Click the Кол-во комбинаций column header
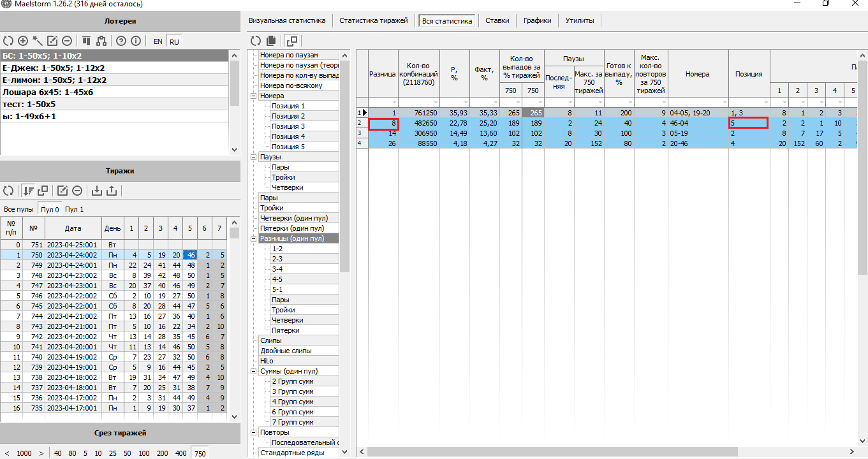868x459 pixels. [x=420, y=74]
